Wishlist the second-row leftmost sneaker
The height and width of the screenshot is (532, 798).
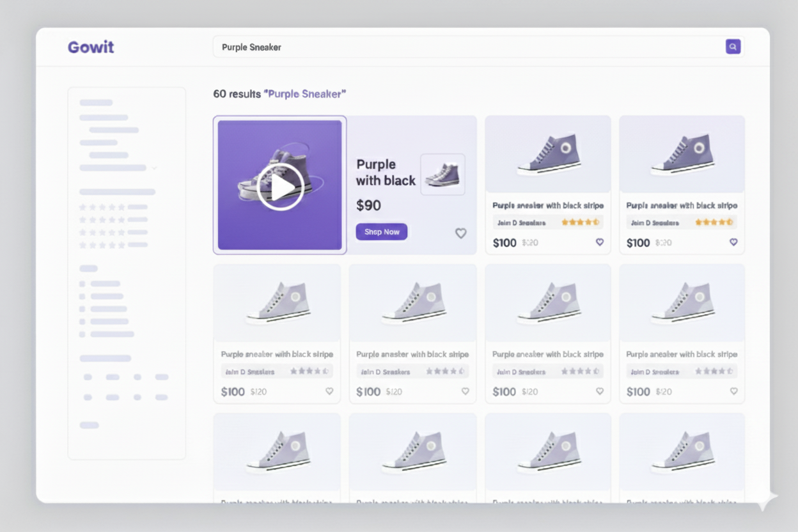pos(329,391)
